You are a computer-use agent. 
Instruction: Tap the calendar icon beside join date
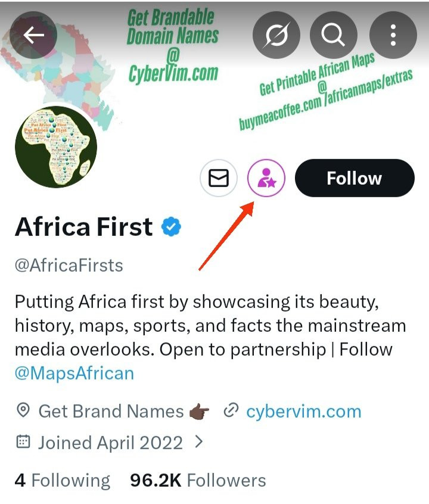pos(23,443)
